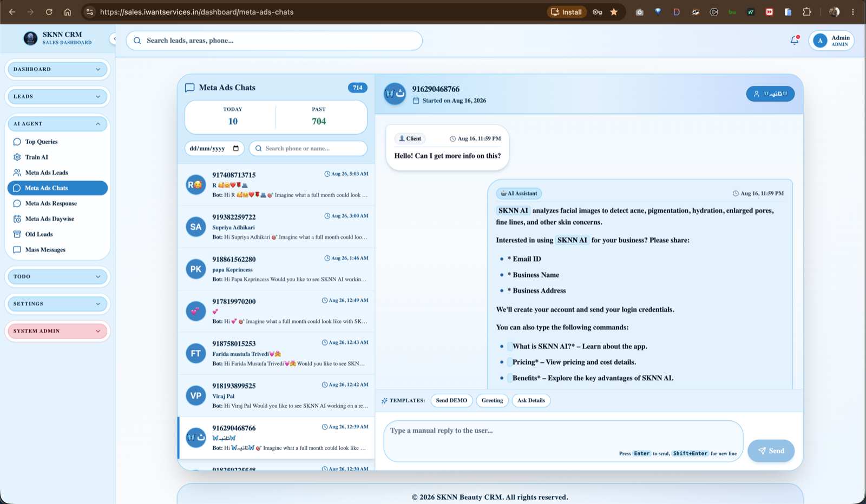This screenshot has width=866, height=504.
Task: Insert the Ask Details template
Action: (x=531, y=401)
